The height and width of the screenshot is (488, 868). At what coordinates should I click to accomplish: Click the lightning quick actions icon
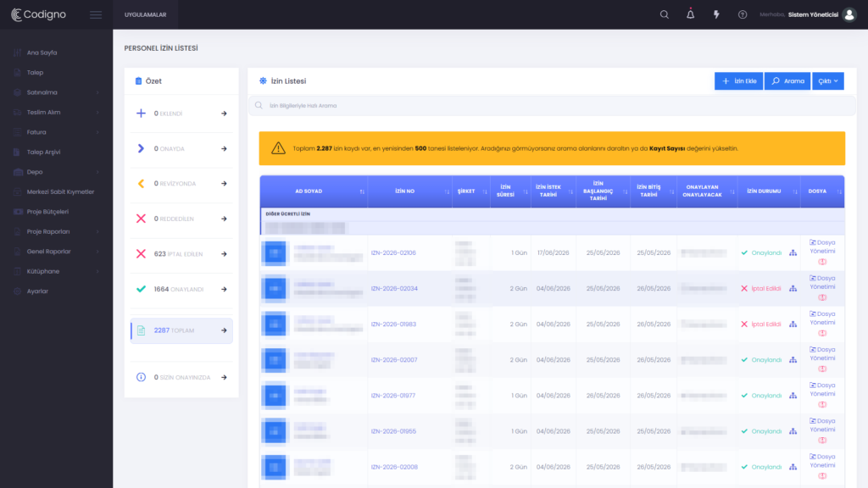716,15
